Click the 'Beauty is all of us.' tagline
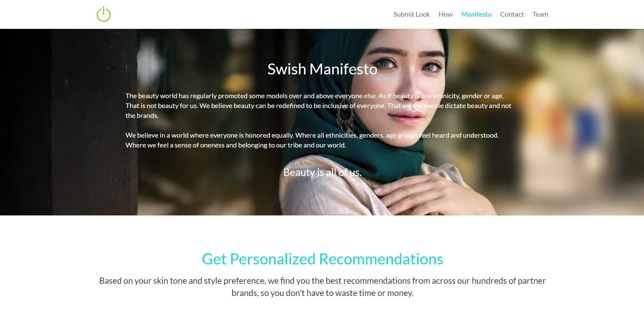Screen dimensions: 644x316 coord(322,172)
